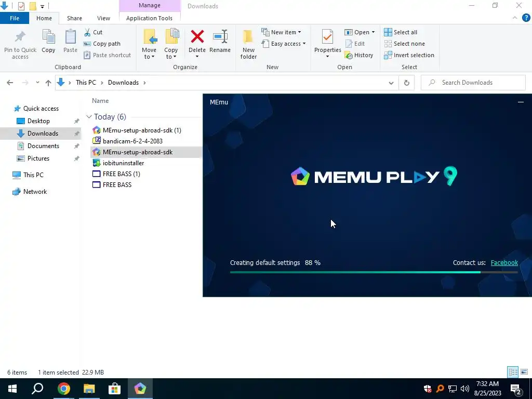
Task: Go back to previous folder
Action: pos(10,83)
